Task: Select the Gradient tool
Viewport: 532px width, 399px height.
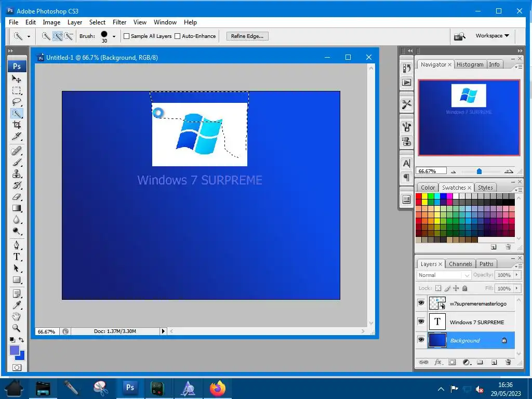Action: pos(16,208)
